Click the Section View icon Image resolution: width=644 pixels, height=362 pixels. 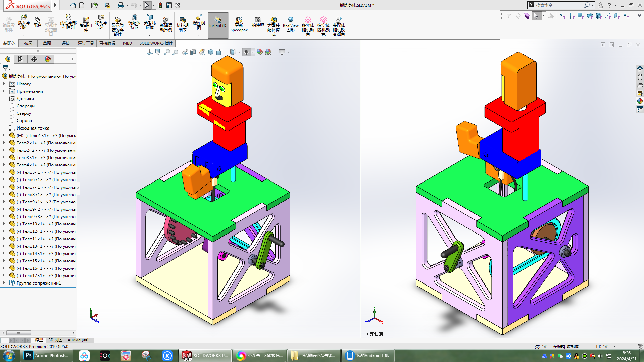193,52
